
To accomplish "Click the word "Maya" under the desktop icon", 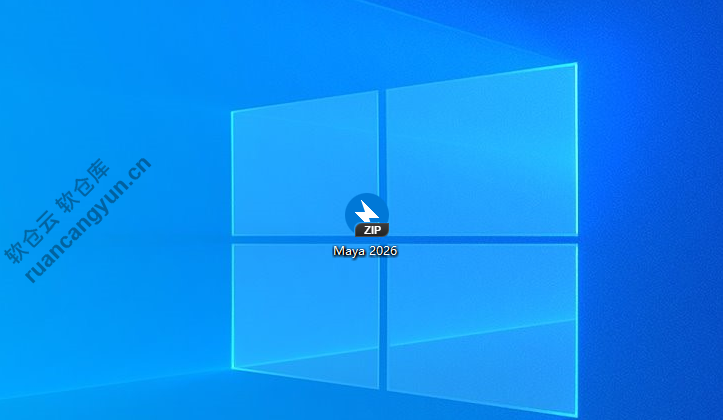I will 349,251.
